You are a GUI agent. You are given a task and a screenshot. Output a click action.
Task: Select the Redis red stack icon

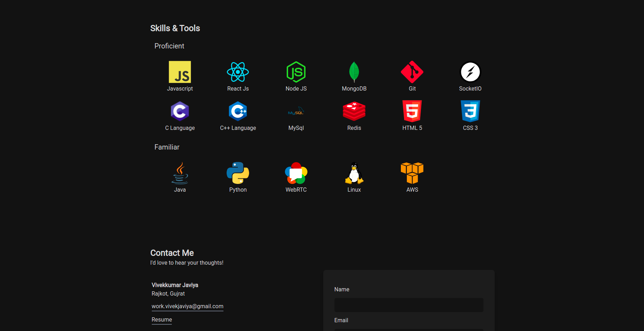(x=354, y=111)
